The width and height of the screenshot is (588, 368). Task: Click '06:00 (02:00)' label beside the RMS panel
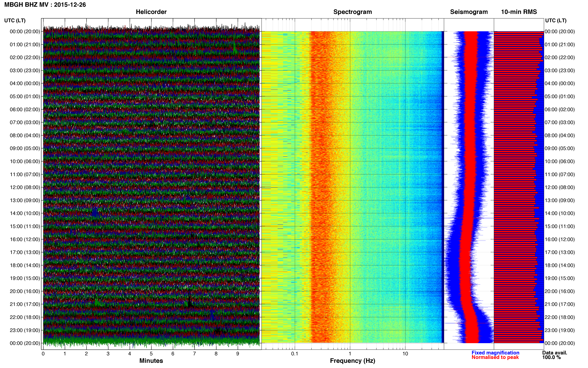tap(560, 110)
